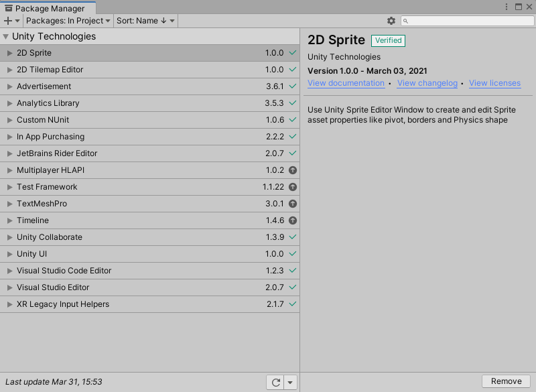Expand versions of Custom NUnit
This screenshot has height=392, width=536.
(x=10, y=120)
